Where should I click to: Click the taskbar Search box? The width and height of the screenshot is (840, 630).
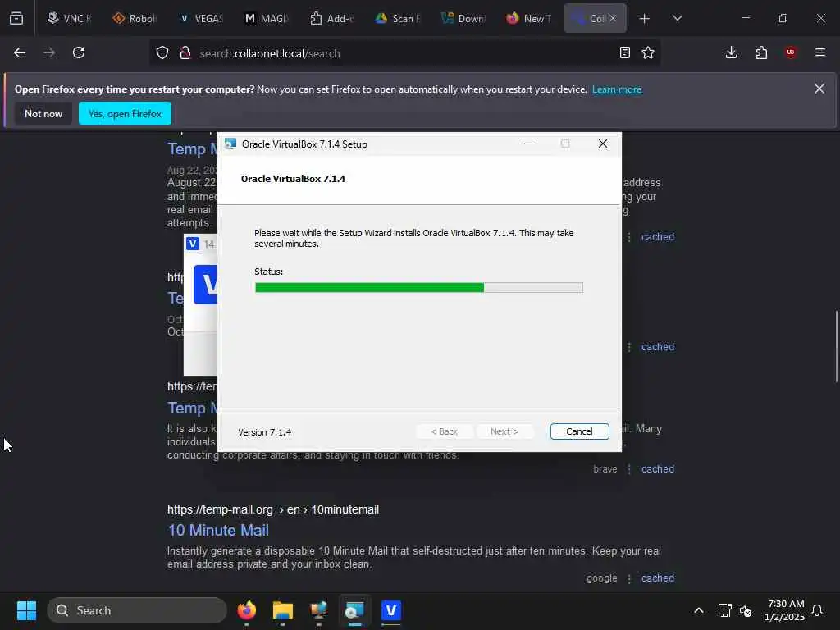(x=137, y=610)
